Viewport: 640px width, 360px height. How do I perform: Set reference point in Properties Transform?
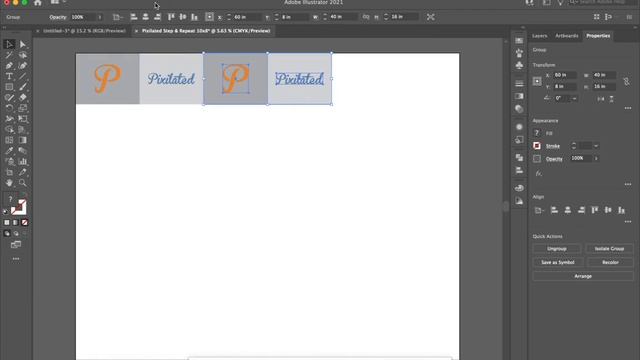point(537,81)
